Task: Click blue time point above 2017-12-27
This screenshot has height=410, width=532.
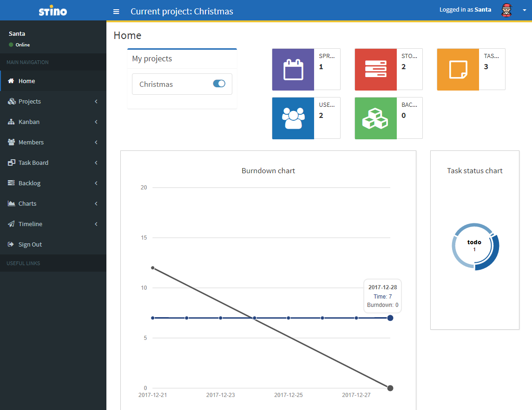Action: (356, 318)
